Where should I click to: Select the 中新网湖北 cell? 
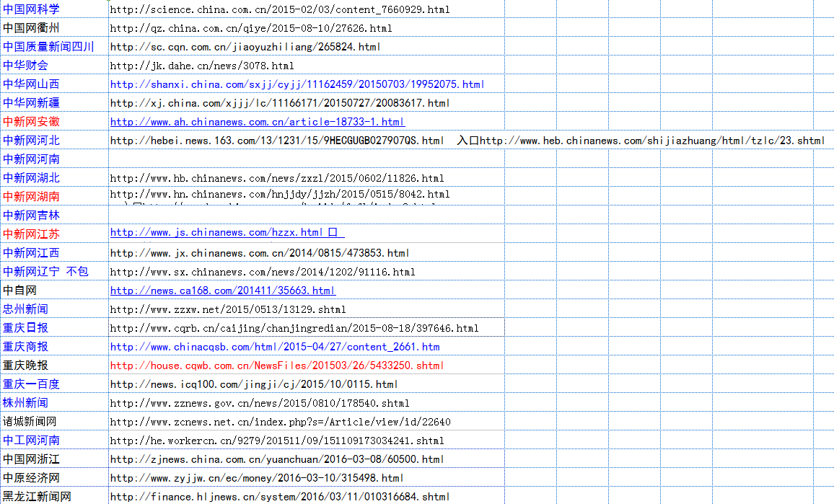[x=54, y=177]
